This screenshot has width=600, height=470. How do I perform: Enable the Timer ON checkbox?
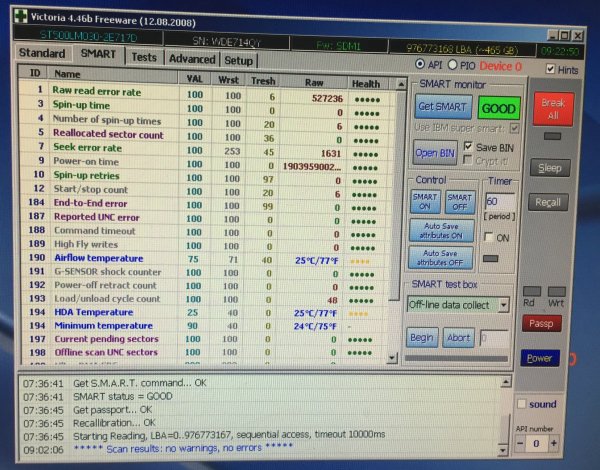pyautogui.click(x=488, y=237)
